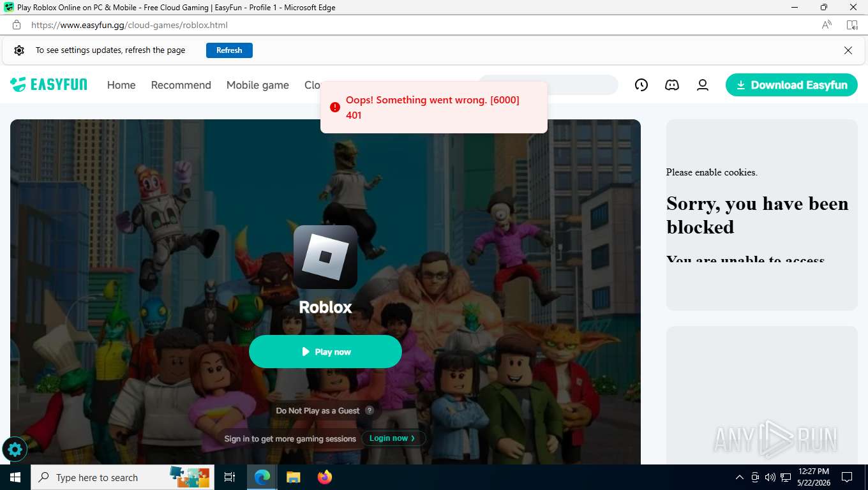The width and height of the screenshot is (868, 490).
Task: Click the Roblox game logo
Action: (325, 257)
